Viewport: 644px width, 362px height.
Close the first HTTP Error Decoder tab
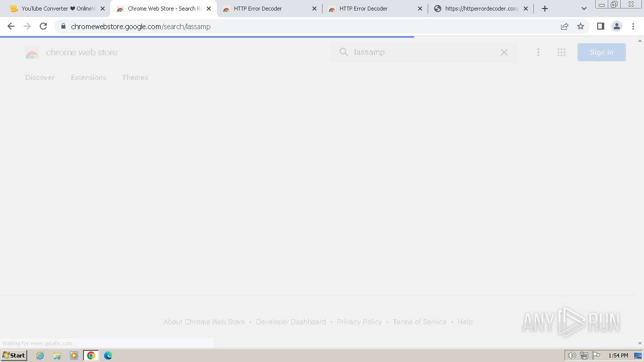tap(314, 9)
